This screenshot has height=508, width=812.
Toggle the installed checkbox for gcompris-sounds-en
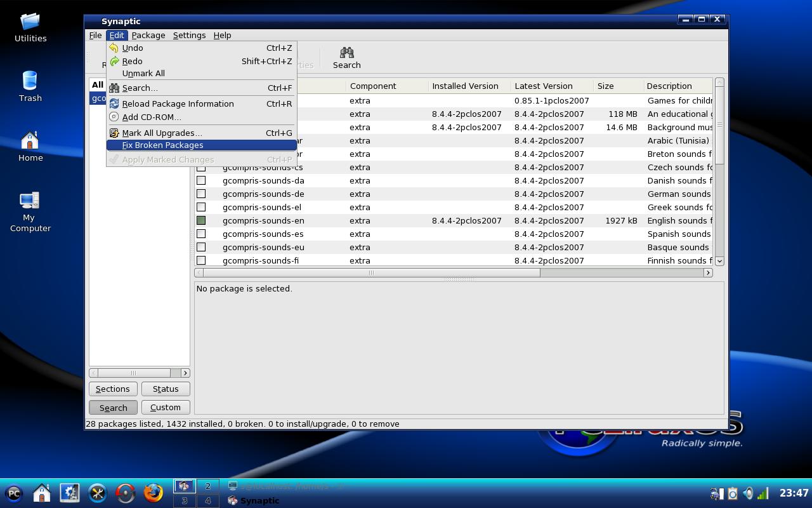201,220
